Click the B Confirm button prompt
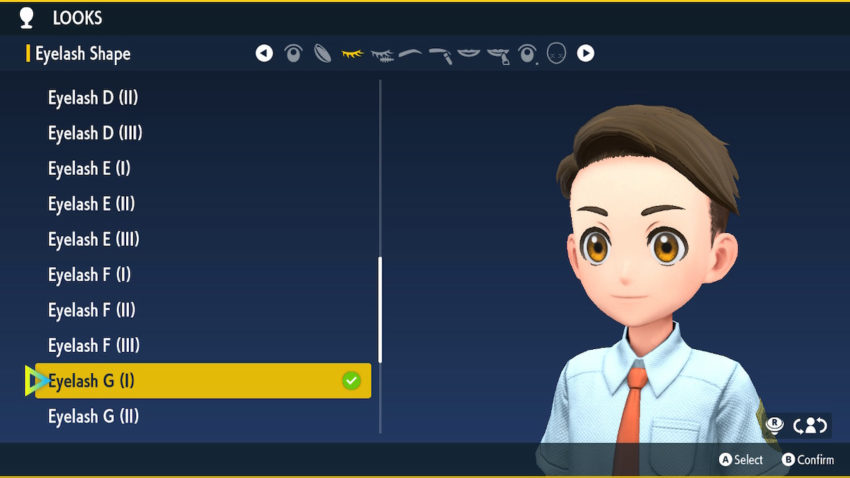 (x=808, y=460)
